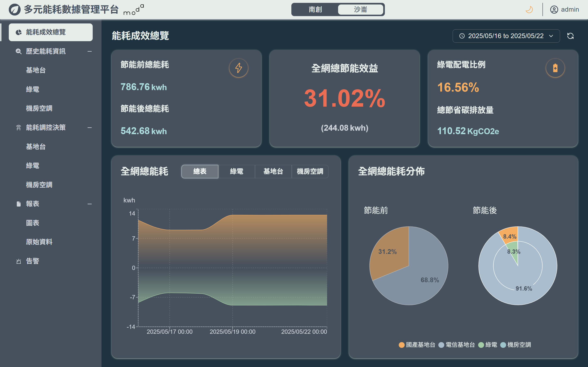Select the 機房空調 chart tab
The height and width of the screenshot is (367, 588).
pyautogui.click(x=310, y=171)
